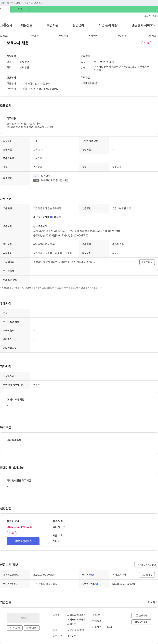This screenshot has width=158, height=644.
Task: Click the 근로자수 value 14명
Action: pyautogui.click(x=109, y=627)
